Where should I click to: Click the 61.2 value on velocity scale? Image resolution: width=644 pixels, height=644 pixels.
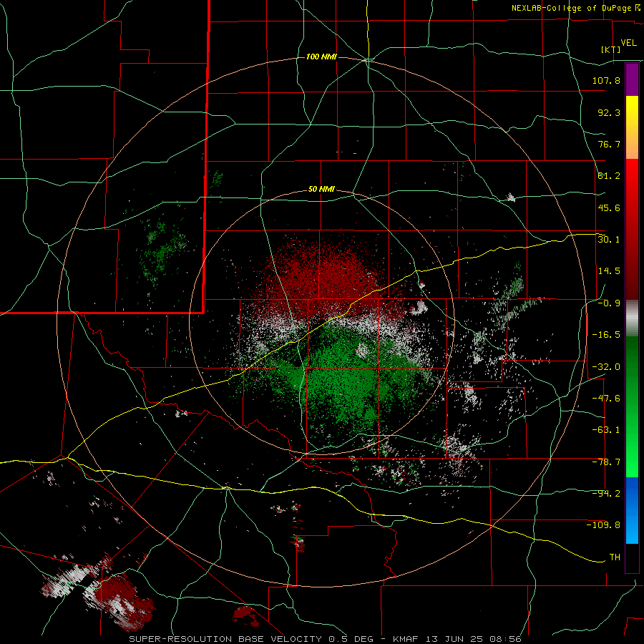click(609, 176)
